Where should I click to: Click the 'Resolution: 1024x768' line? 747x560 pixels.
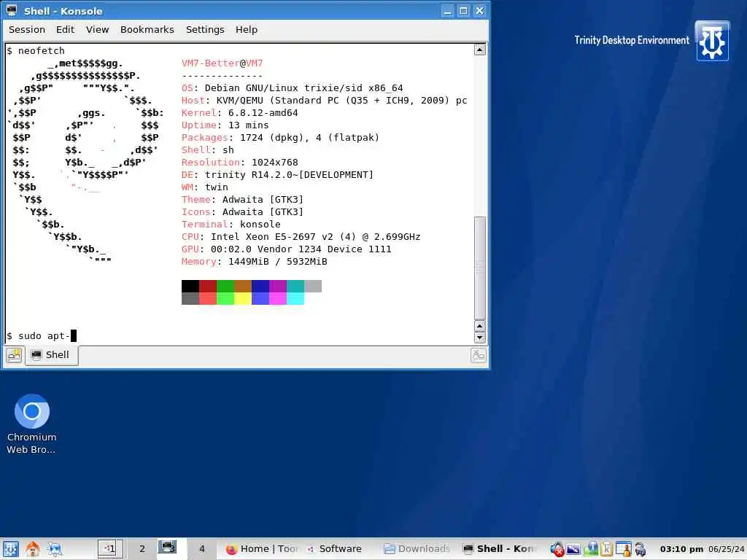[239, 162]
